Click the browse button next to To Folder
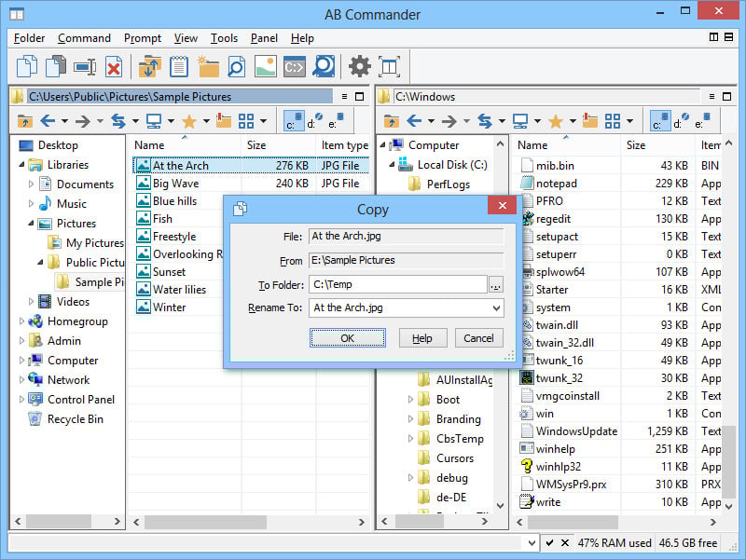746x560 pixels. (496, 284)
